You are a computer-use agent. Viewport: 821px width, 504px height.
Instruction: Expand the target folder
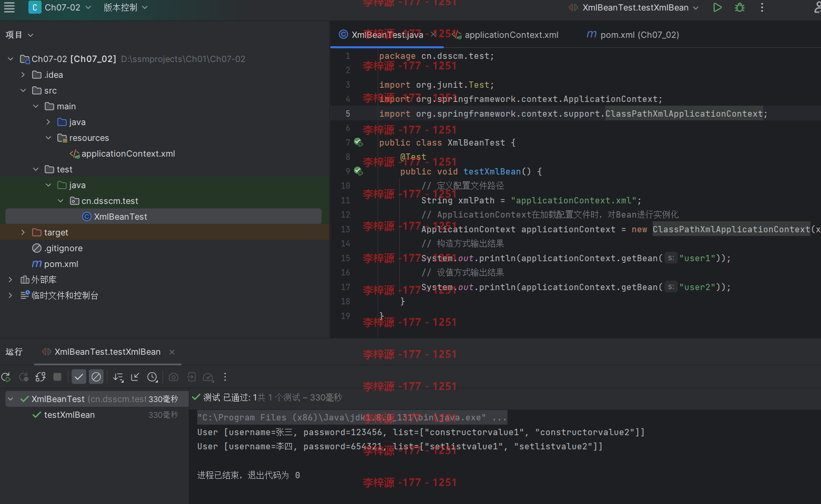23,232
